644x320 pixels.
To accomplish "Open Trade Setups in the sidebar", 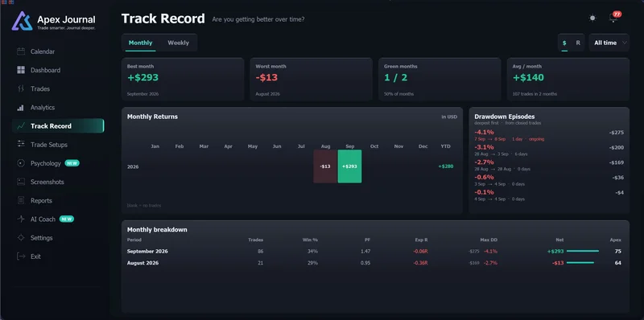I will pos(49,145).
